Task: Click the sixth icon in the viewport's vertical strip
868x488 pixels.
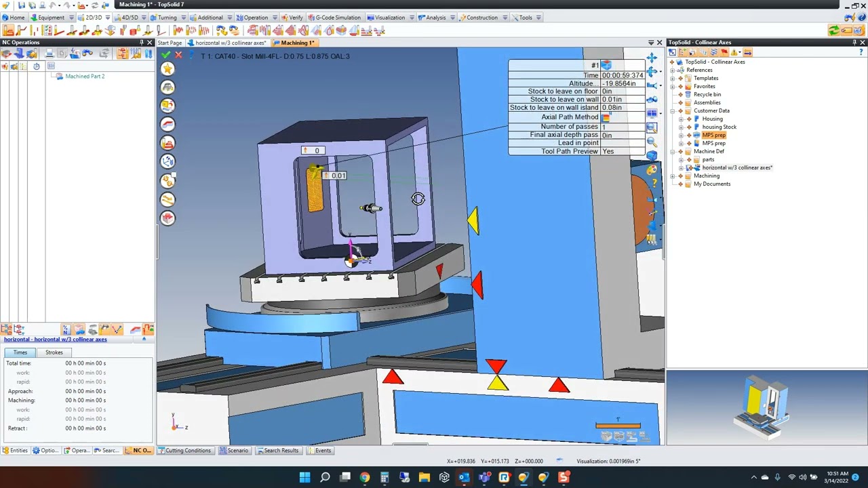Action: 167,161
